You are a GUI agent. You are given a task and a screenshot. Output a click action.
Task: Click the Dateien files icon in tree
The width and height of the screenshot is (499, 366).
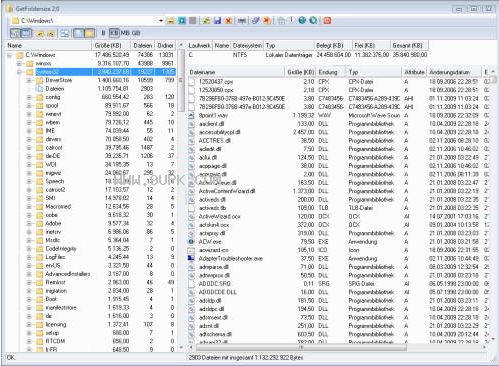click(x=40, y=89)
